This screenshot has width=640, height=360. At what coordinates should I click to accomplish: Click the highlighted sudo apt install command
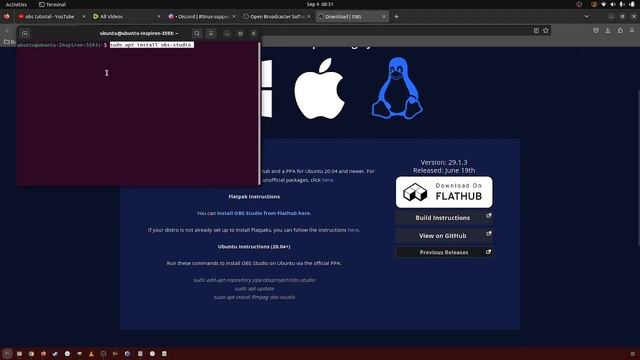click(151, 45)
